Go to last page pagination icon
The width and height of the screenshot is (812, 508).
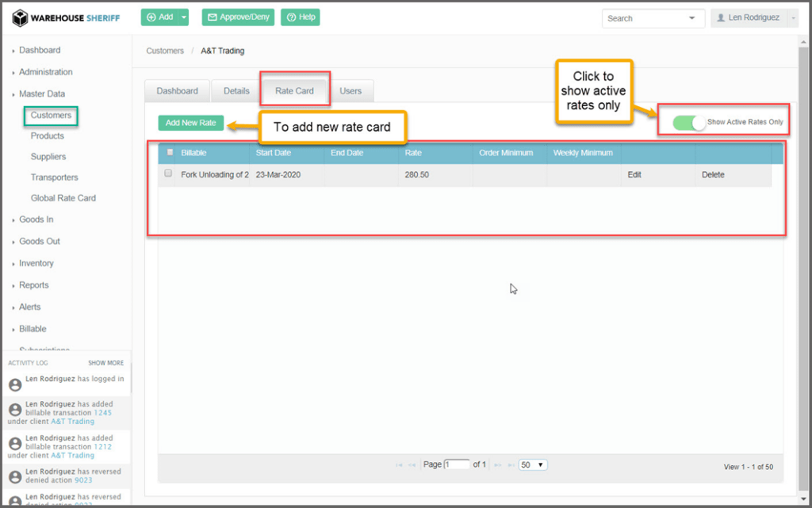510,464
